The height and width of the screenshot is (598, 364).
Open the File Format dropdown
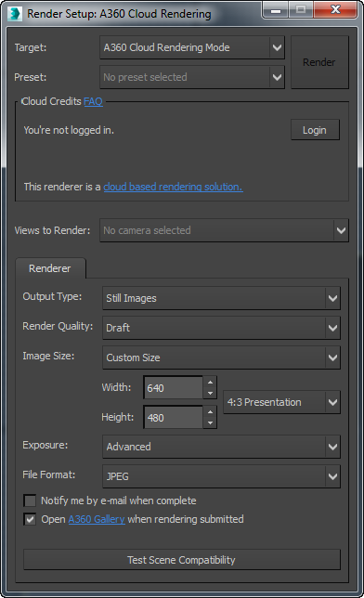[221, 476]
